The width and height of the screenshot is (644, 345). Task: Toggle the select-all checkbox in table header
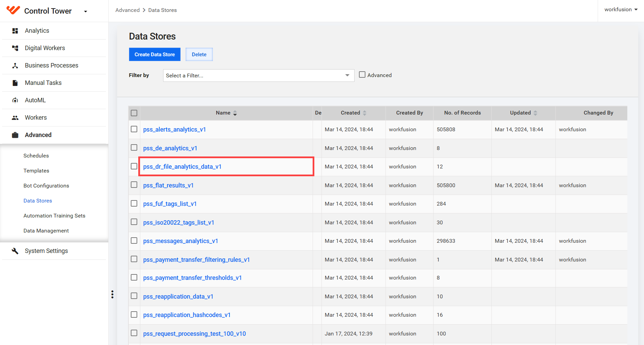coord(134,113)
